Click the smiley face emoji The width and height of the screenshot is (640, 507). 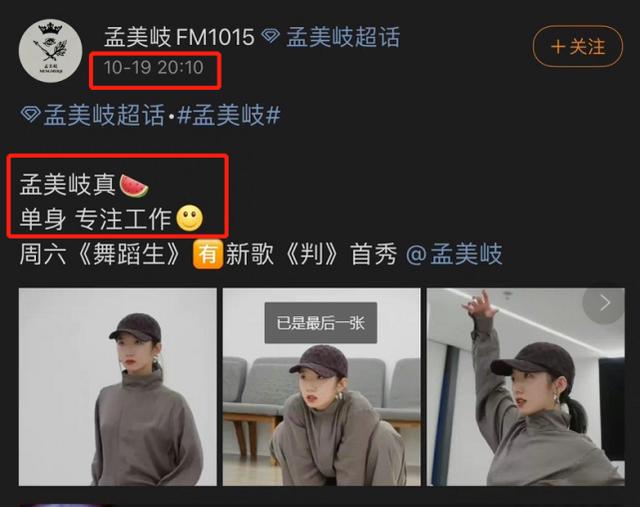point(189,218)
